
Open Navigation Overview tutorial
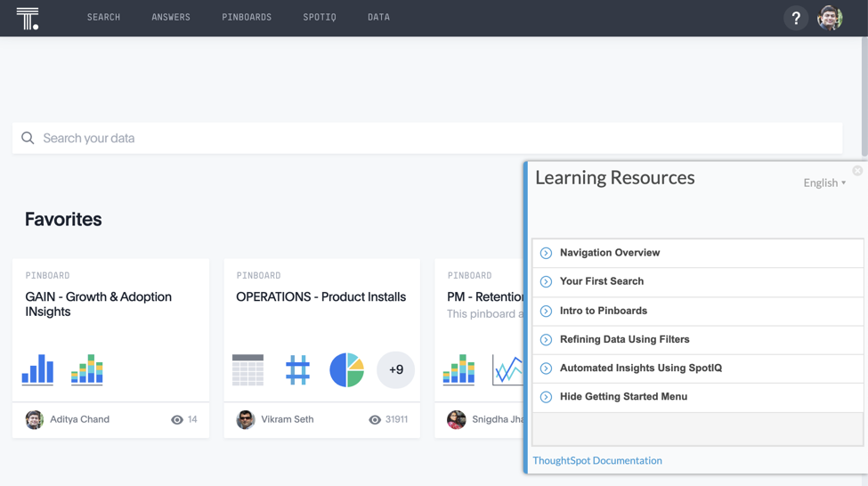coord(697,253)
